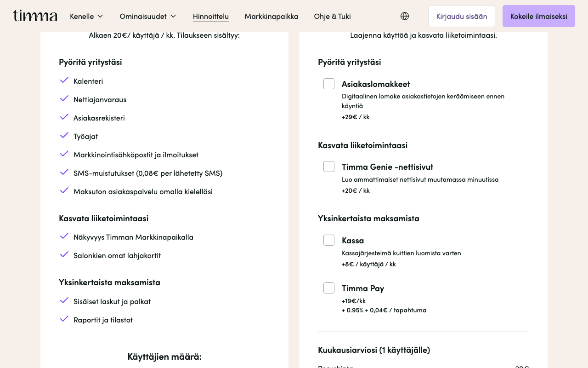Screen dimensions: 588x368
Task: Click Yksinkertaista maksamista heading in right card
Action: tap(368, 218)
